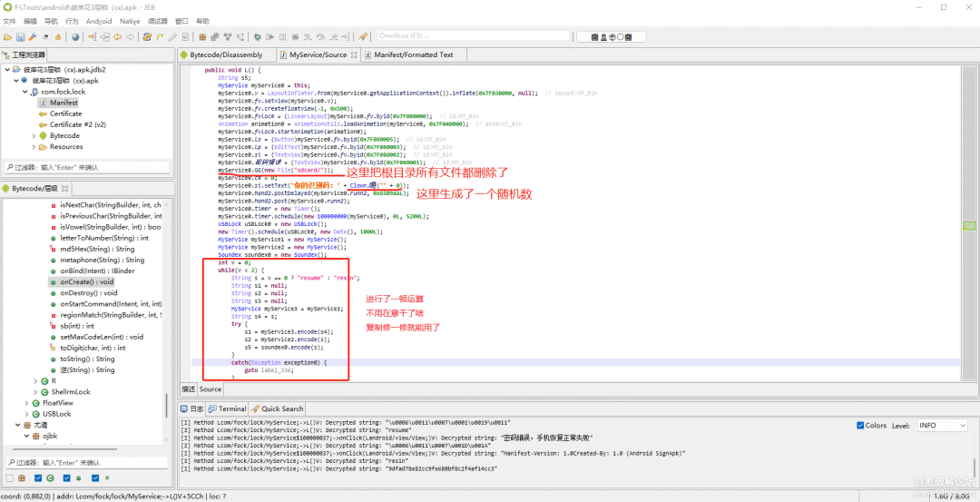Click the orange jump-to arrow toolbar icon

coord(92,37)
